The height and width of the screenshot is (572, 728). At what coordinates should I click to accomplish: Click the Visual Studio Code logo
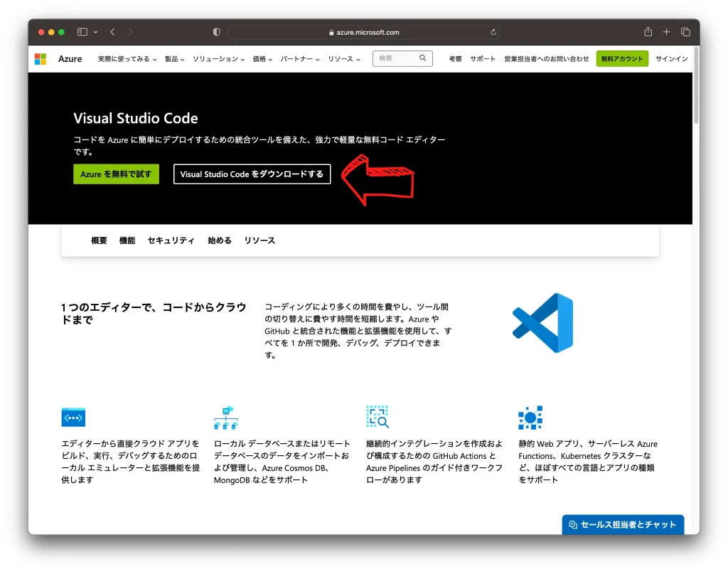pyautogui.click(x=542, y=322)
